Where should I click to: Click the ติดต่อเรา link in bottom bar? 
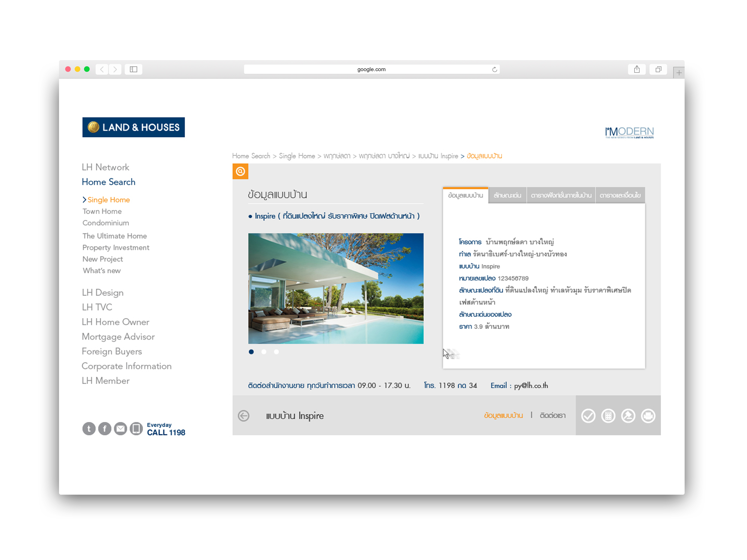point(552,416)
